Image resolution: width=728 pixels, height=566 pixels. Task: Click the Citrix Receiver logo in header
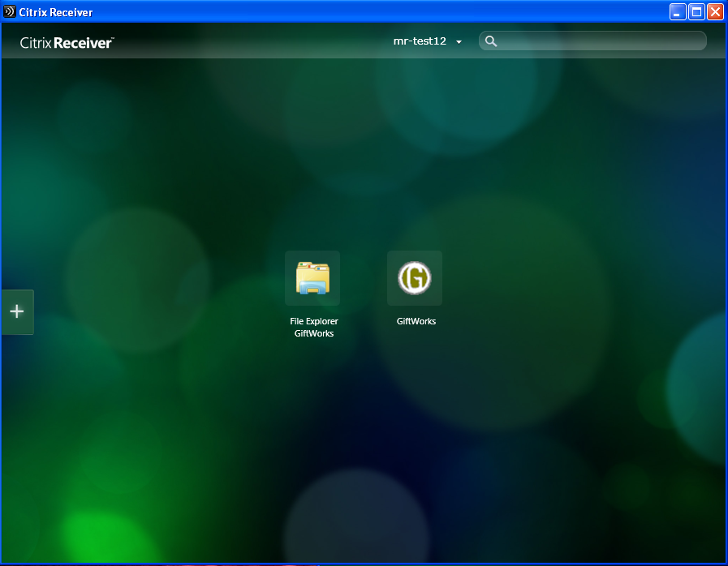[x=67, y=42]
